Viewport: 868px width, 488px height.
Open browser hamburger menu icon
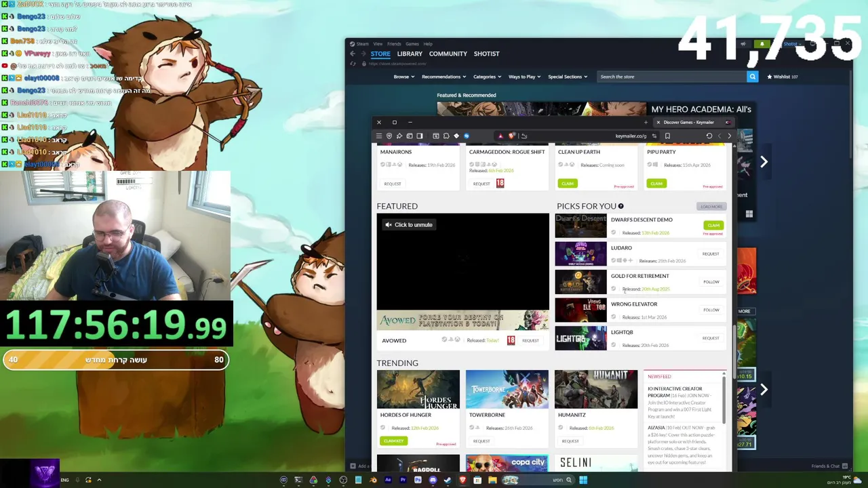[x=379, y=136]
